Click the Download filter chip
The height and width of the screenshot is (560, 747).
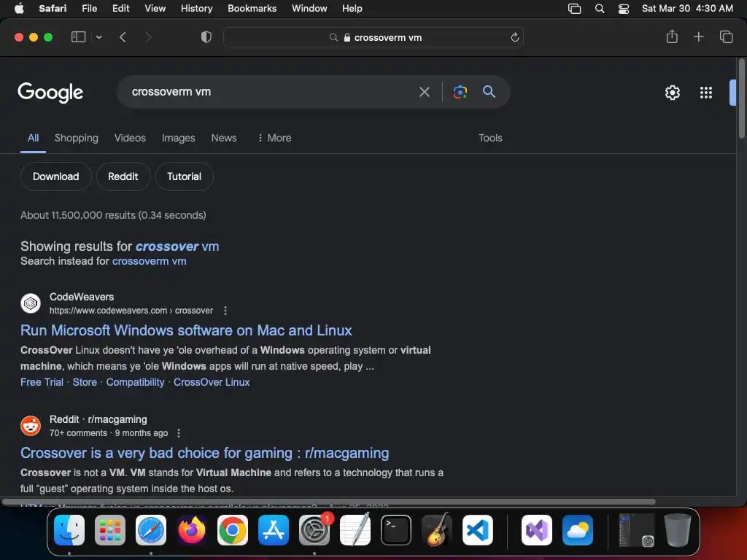coord(55,176)
